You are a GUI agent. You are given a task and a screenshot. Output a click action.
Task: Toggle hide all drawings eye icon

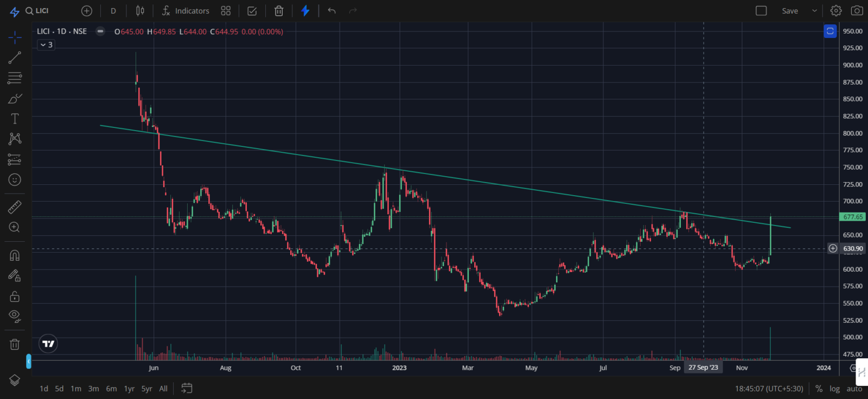click(x=15, y=316)
